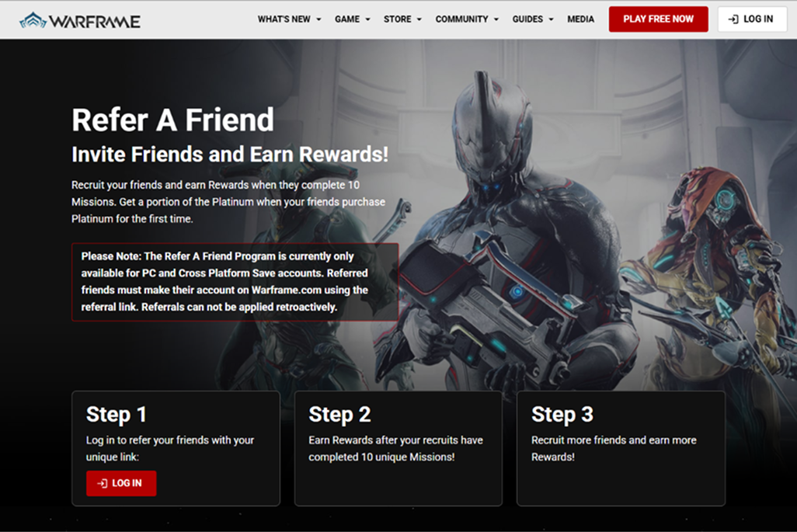Select the Invite Friends and Earn Rewards subheading
The height and width of the screenshot is (532, 797).
coord(230,155)
